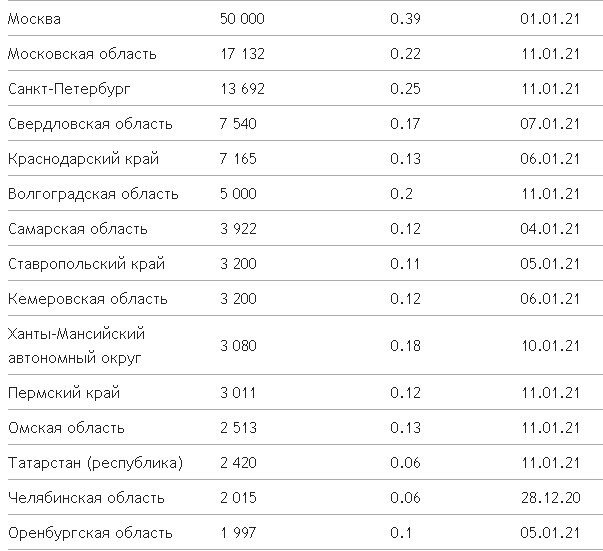Click the 2 015 value for Челябинская область
Screen dimensions: 603x551
[238, 498]
